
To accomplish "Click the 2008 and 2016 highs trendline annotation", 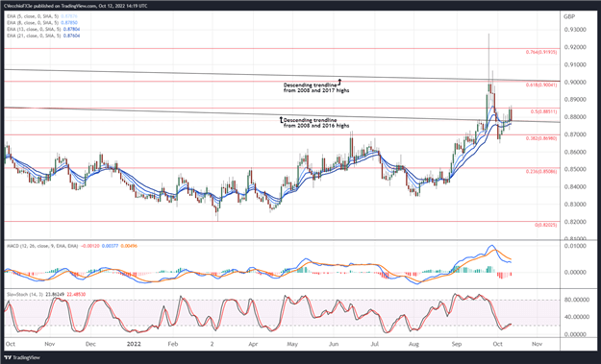I will click(x=316, y=123).
